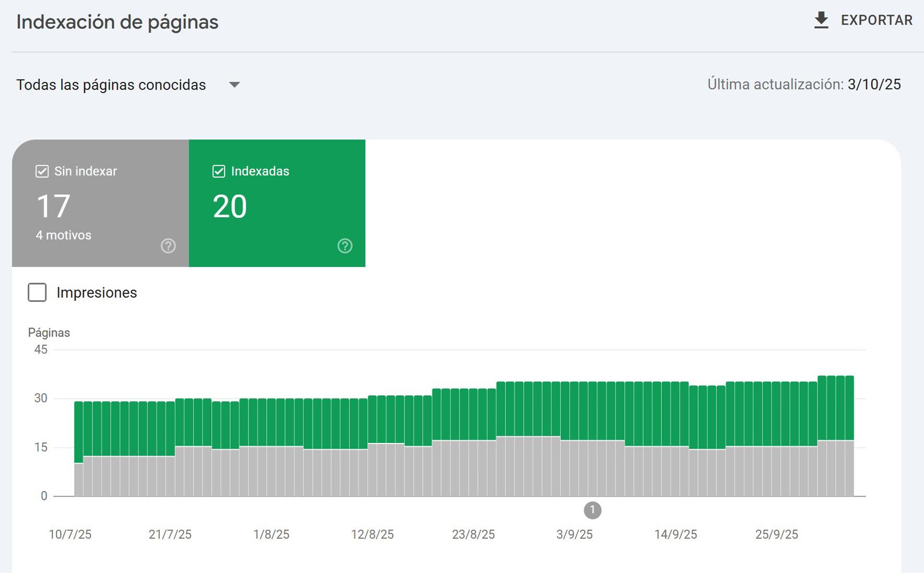This screenshot has width=924, height=573.
Task: Click the EXPORTAR text button
Action: 876,20
